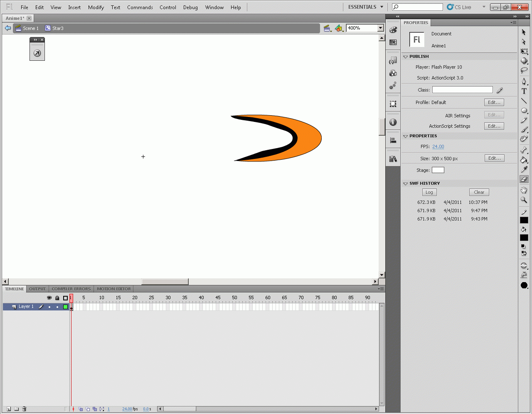Select the Lasso tool

point(524,70)
